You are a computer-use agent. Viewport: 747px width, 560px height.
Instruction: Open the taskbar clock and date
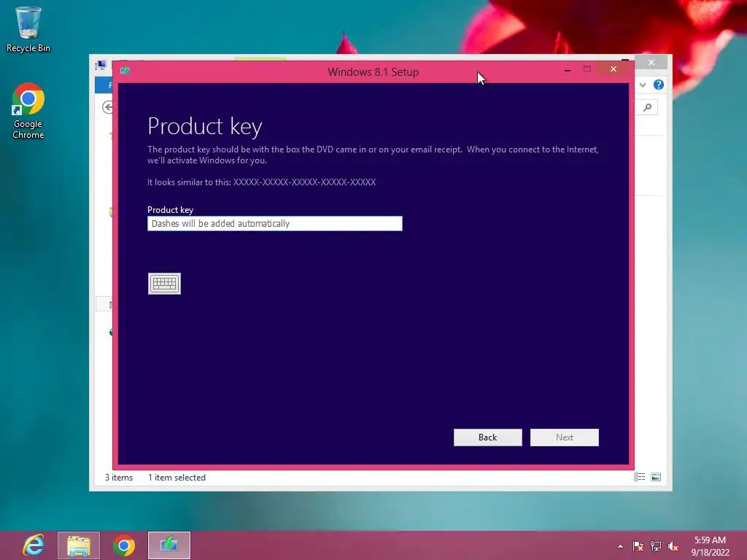[x=710, y=546]
